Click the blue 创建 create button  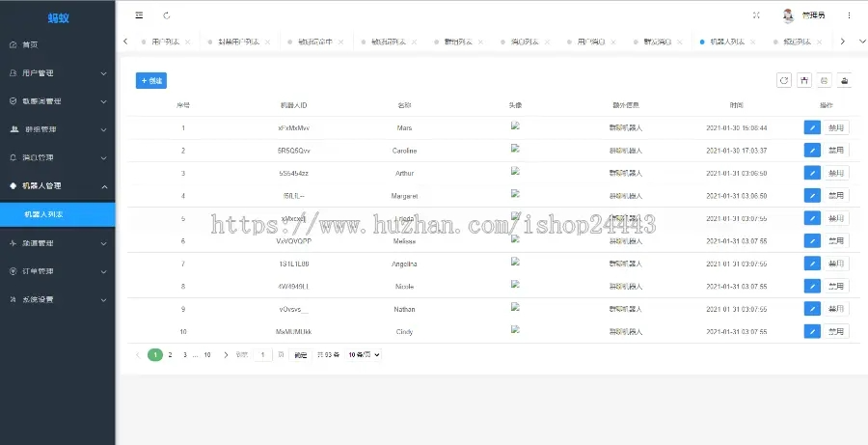(151, 81)
